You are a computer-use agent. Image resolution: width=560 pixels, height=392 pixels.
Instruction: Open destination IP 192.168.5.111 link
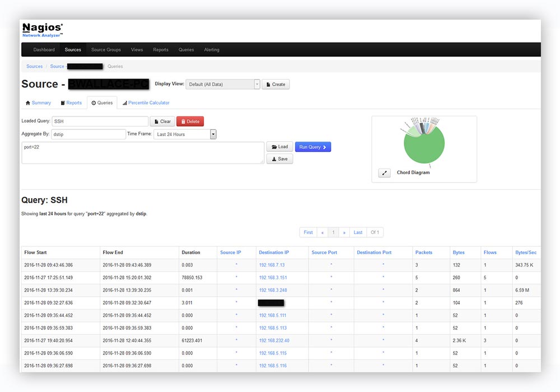[x=273, y=316]
